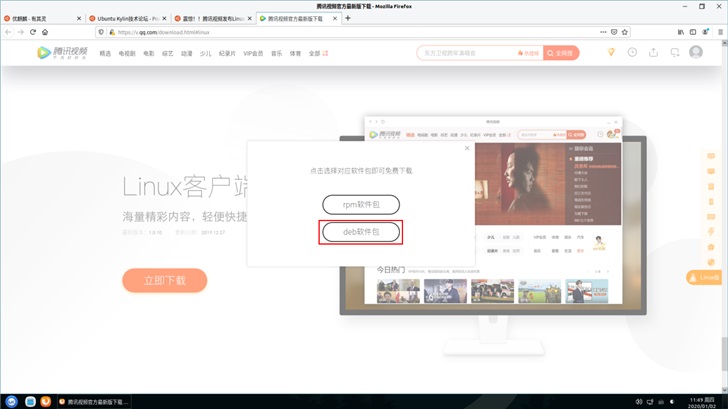Reload the current page
728x409 pixels.
32,32
